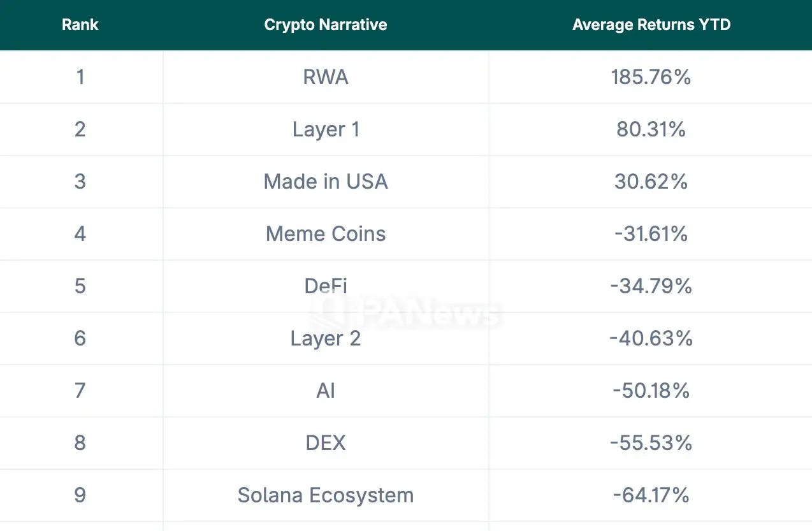This screenshot has width=812, height=531.
Task: Click the Made in USA cell
Action: tap(326, 182)
